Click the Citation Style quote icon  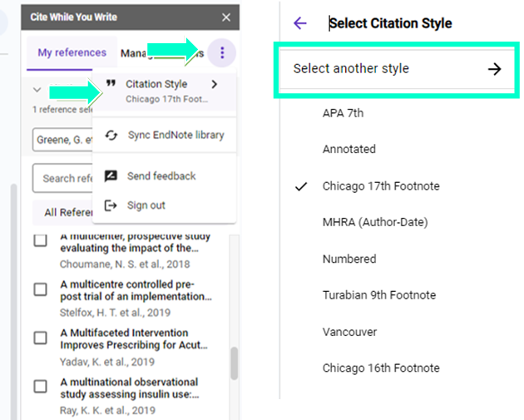point(111,84)
